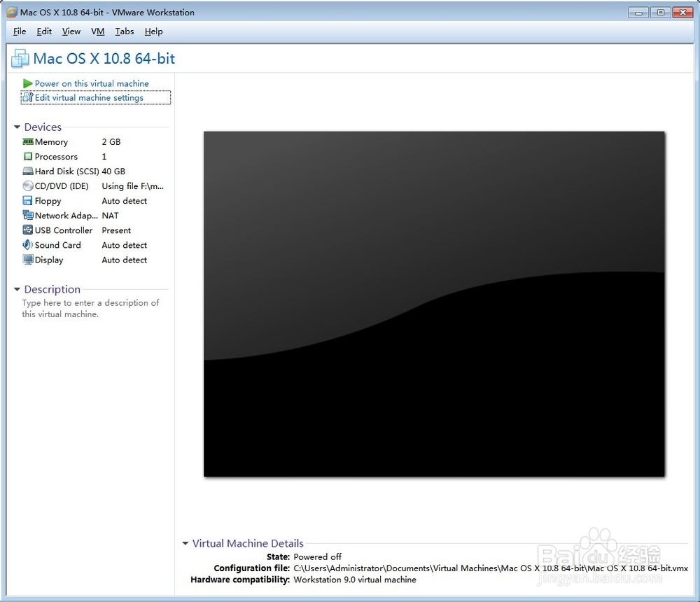700x602 pixels.
Task: Open the File menu
Action: point(20,31)
